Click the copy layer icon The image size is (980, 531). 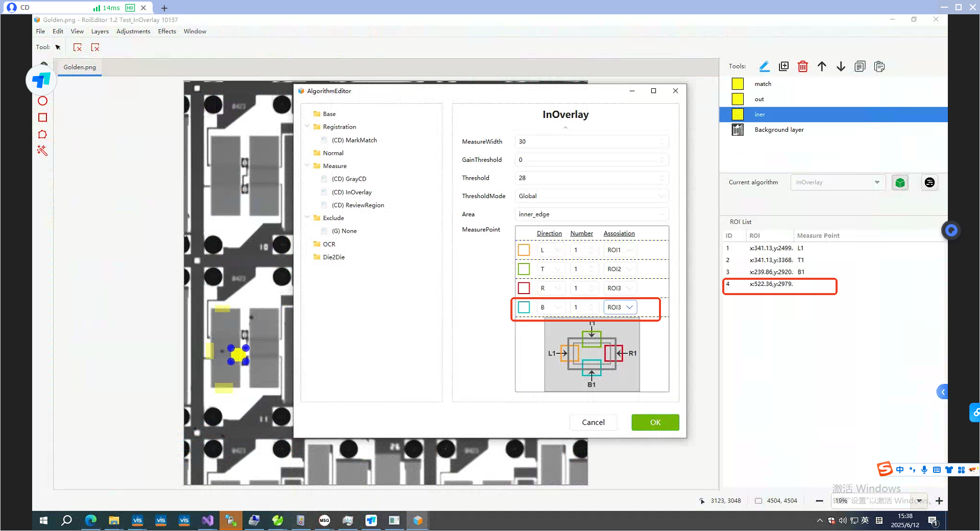click(860, 66)
